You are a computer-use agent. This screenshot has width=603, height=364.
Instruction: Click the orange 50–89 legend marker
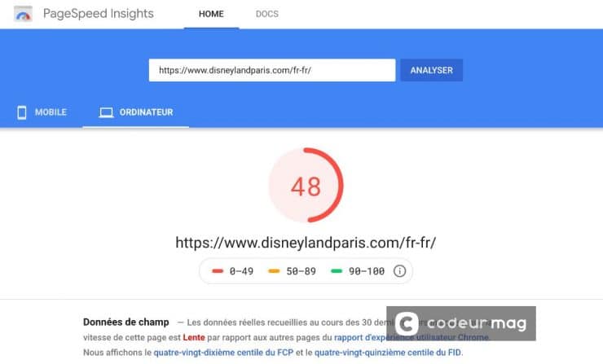[x=274, y=271]
